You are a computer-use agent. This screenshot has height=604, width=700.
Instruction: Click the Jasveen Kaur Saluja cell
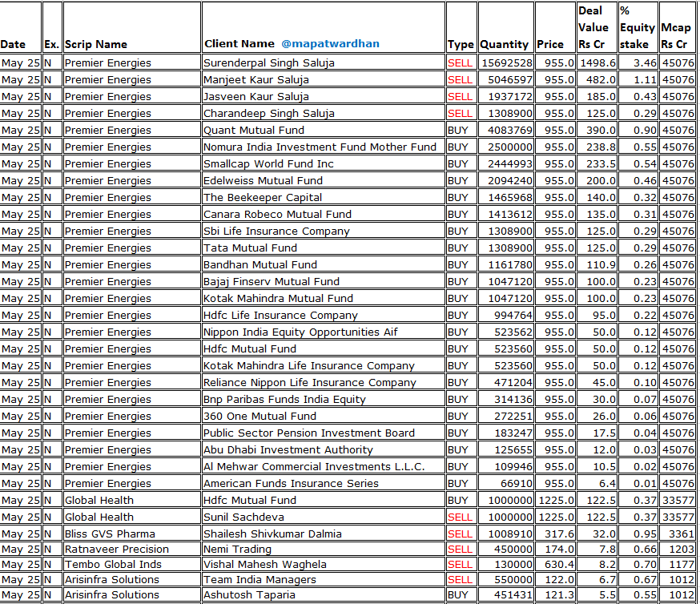[x=324, y=96]
